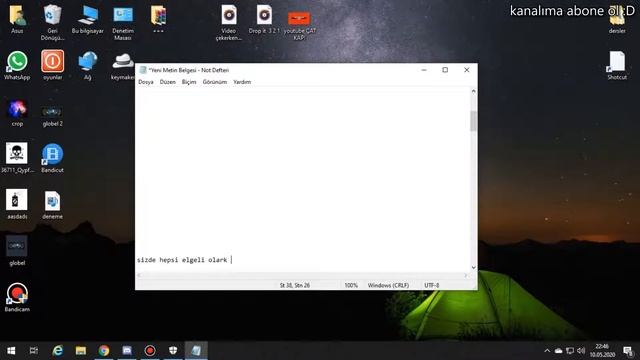
Task: Click the Notepad title bar icon
Action: [x=143, y=70]
